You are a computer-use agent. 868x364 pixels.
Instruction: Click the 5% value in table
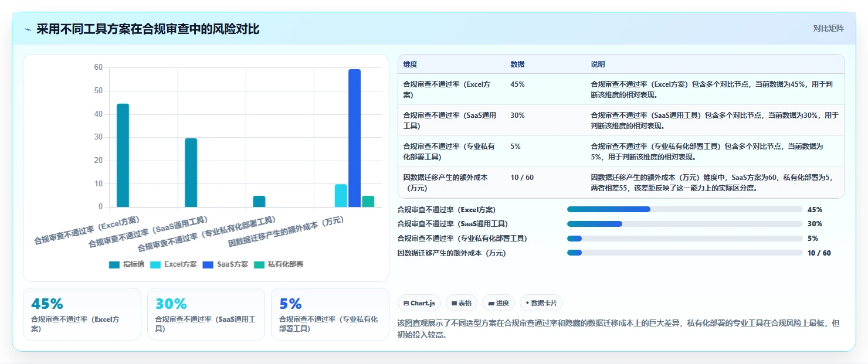[516, 147]
